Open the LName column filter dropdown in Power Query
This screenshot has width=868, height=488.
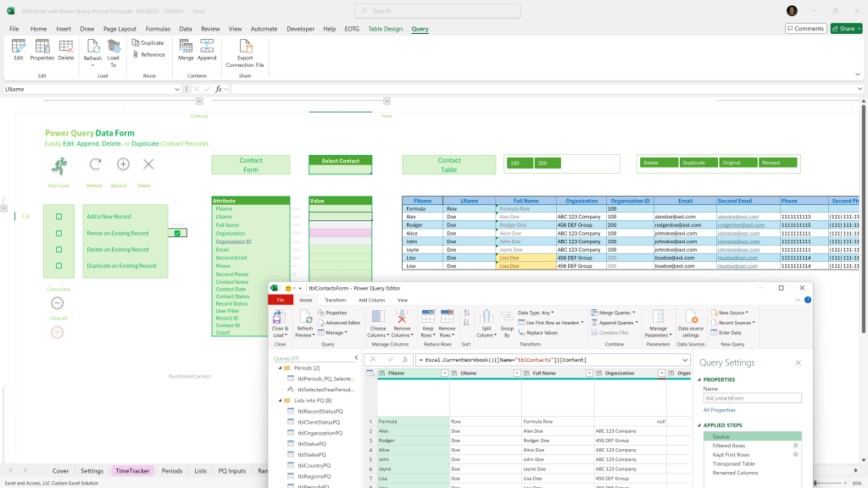(x=516, y=374)
